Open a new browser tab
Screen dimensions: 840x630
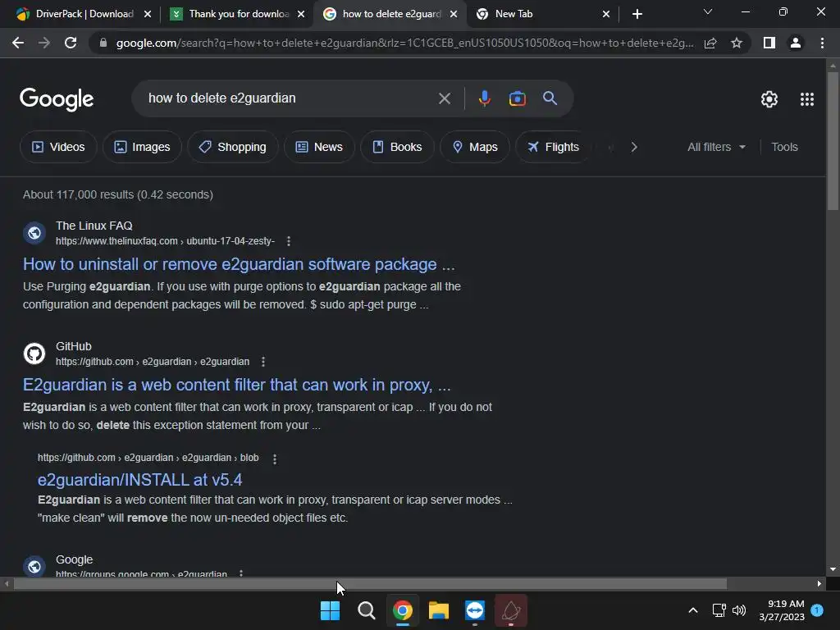637,14
